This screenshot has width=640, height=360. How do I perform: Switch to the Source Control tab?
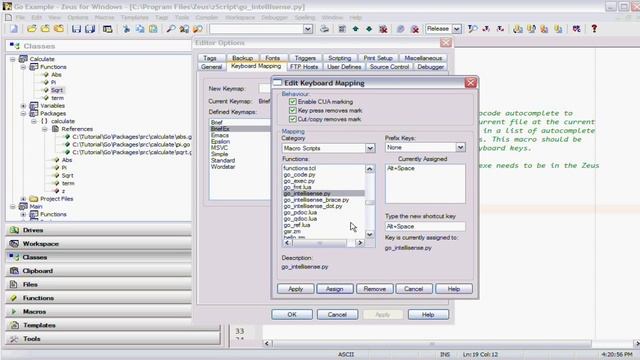pos(389,67)
